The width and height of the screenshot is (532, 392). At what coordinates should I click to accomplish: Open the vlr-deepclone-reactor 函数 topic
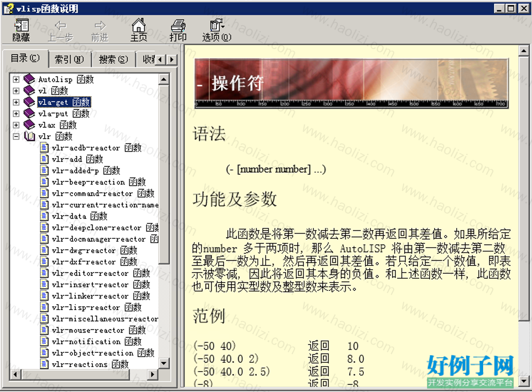tap(105, 227)
